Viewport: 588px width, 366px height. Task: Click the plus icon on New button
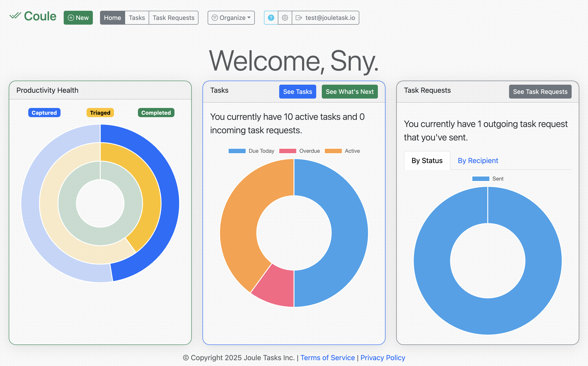pos(71,18)
